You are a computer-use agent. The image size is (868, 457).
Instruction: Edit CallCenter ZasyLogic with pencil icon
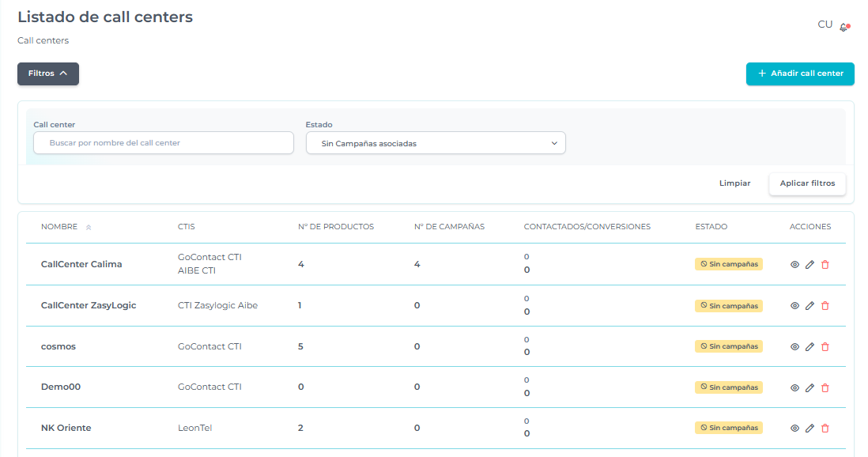point(810,305)
